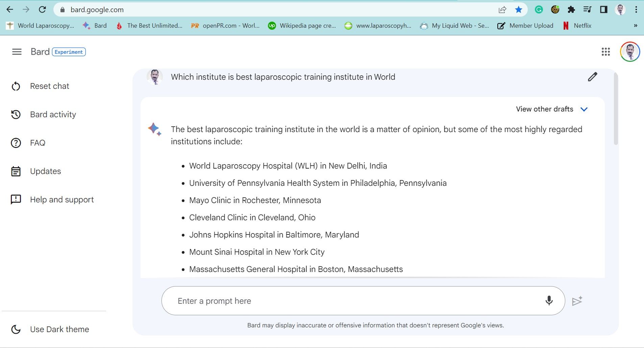Click the question text about best institute
This screenshot has width=644, height=348.
click(x=283, y=77)
